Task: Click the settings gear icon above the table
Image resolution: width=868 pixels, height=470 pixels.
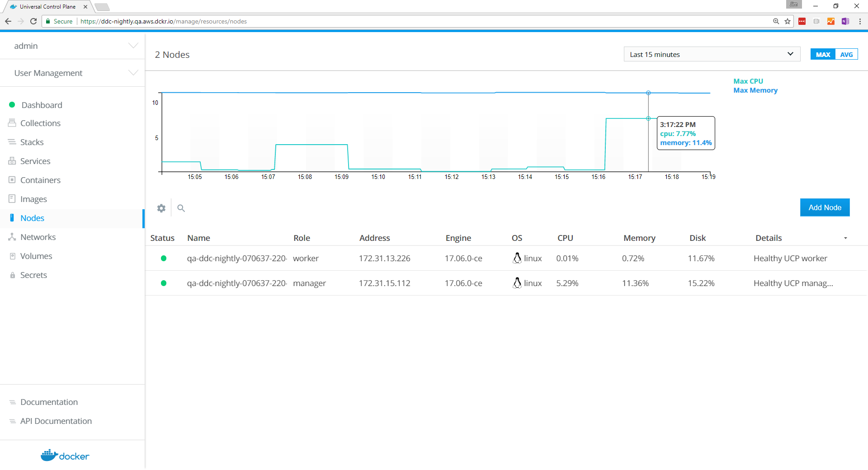Action: 161,208
